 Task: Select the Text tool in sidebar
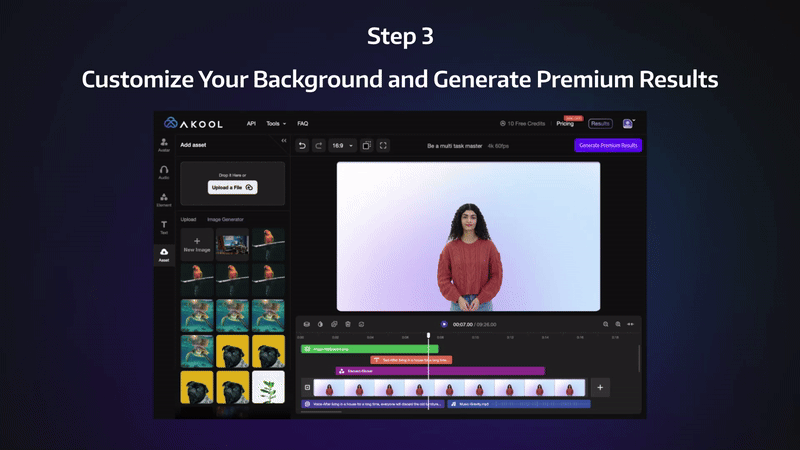coord(164,228)
